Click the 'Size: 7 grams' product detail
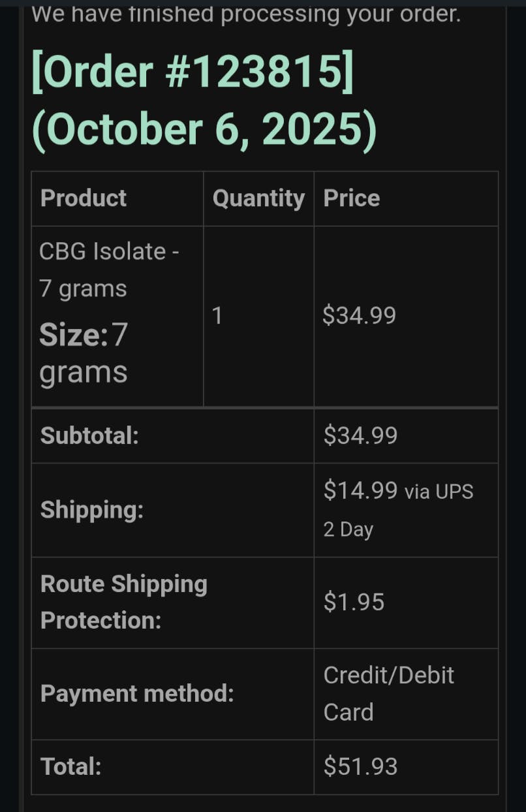Viewport: 526px width, 812px height. 84,353
